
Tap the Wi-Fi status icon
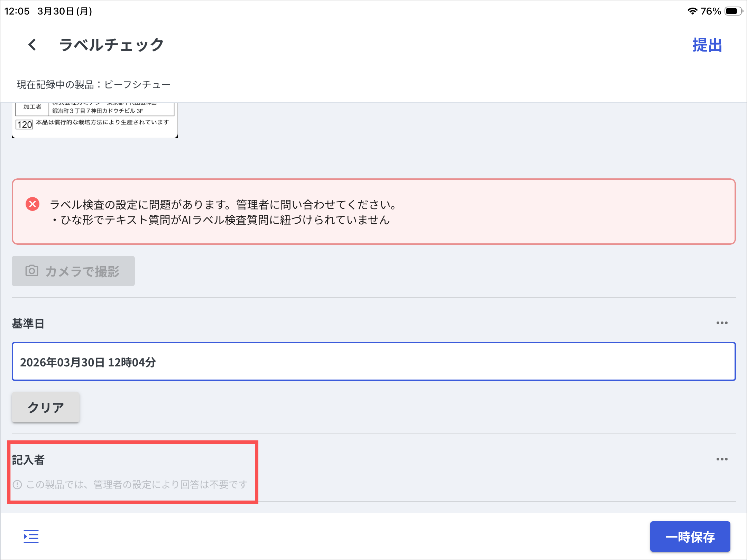tap(692, 11)
